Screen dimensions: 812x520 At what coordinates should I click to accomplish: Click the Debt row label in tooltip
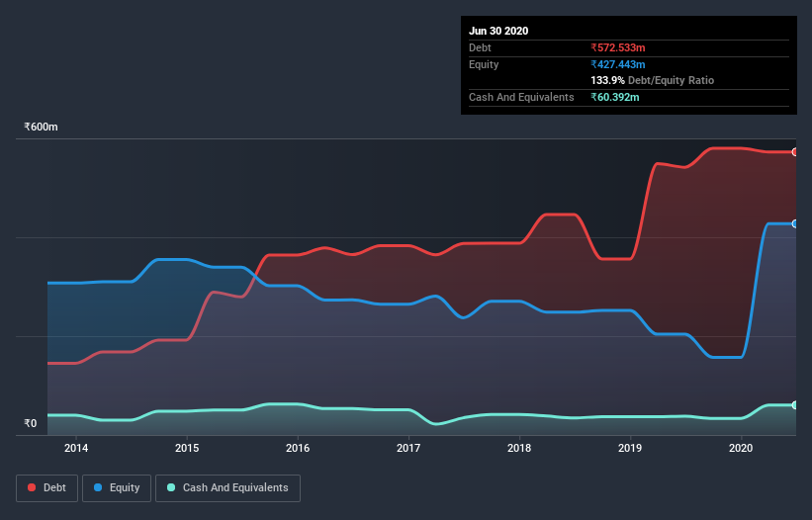(x=480, y=47)
